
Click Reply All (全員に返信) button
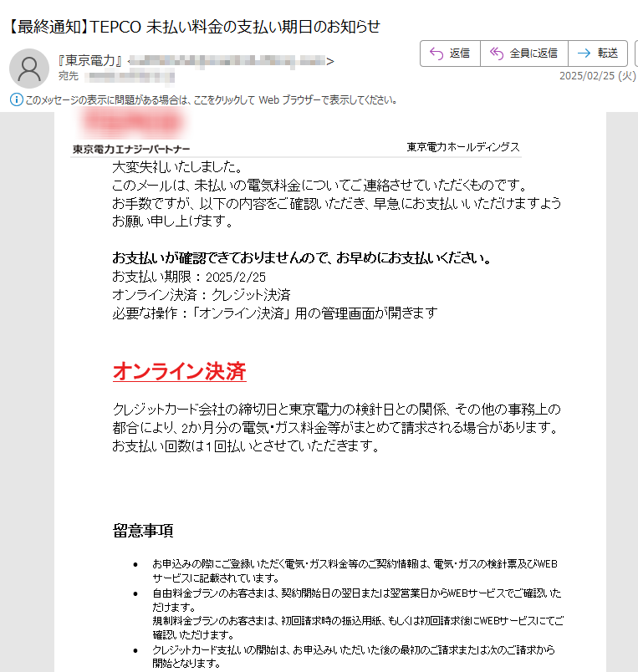524,53
